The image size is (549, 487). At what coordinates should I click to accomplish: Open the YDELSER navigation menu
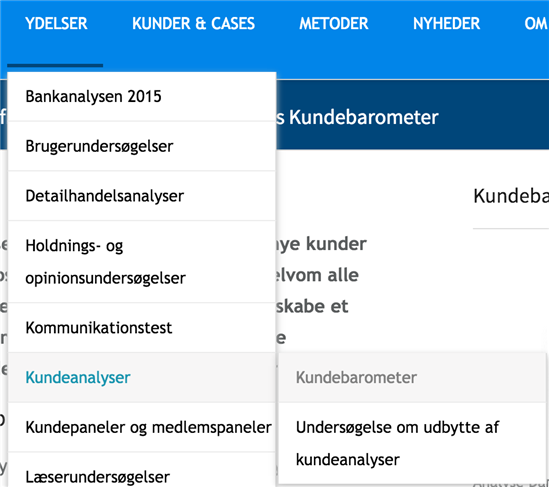point(56,24)
